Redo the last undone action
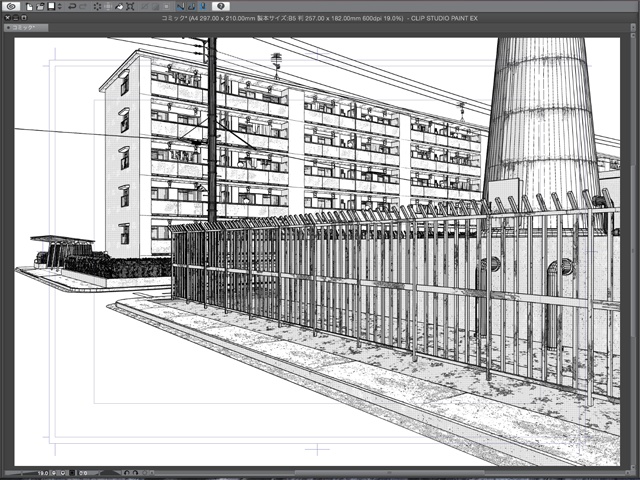Viewport: 640px width, 480px height. pos(83,7)
